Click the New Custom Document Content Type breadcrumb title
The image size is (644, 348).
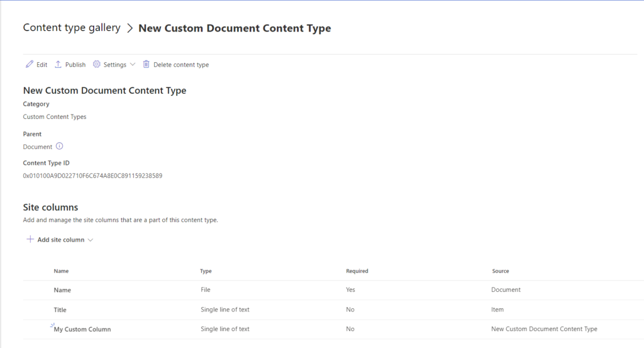pyautogui.click(x=235, y=28)
